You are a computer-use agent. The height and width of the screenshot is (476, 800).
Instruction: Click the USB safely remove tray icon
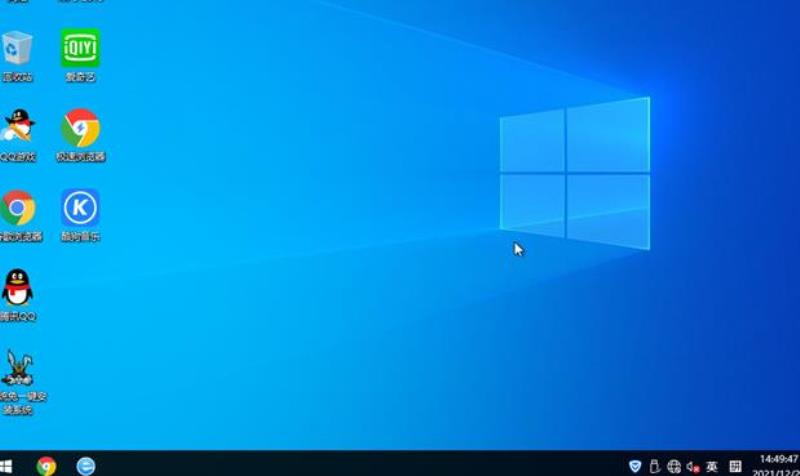654,466
